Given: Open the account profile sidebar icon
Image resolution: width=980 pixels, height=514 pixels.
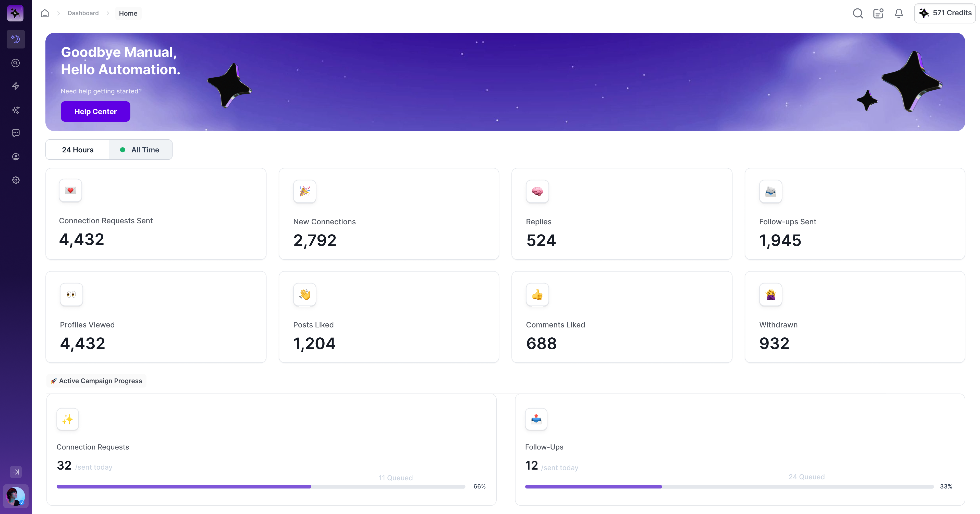Looking at the screenshot, I should pos(16,157).
